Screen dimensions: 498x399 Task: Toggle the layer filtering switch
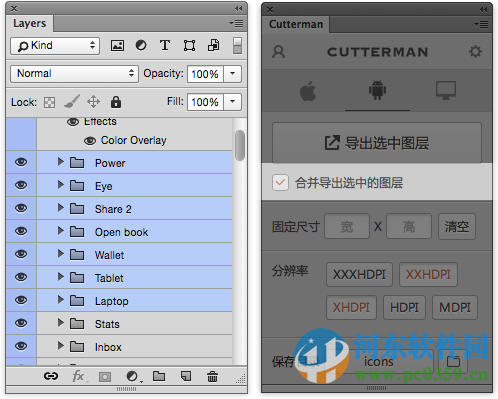(237, 45)
